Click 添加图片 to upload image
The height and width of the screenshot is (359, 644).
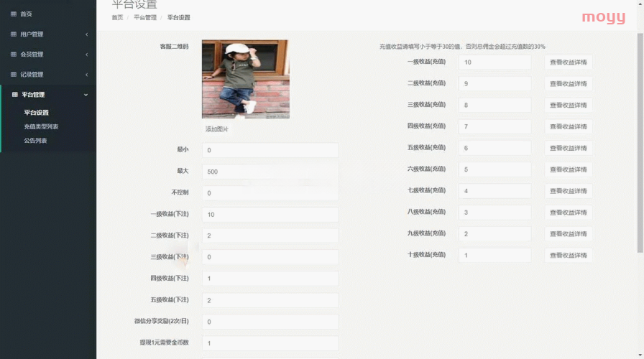click(x=217, y=129)
